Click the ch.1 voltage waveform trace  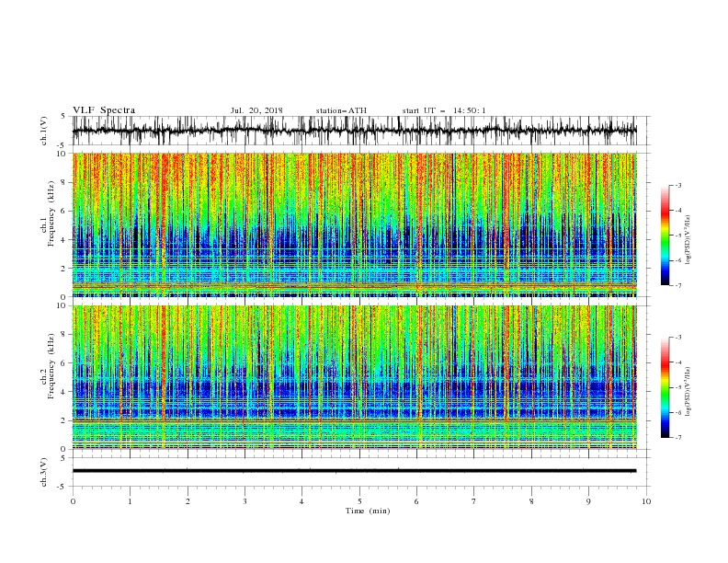click(354, 131)
